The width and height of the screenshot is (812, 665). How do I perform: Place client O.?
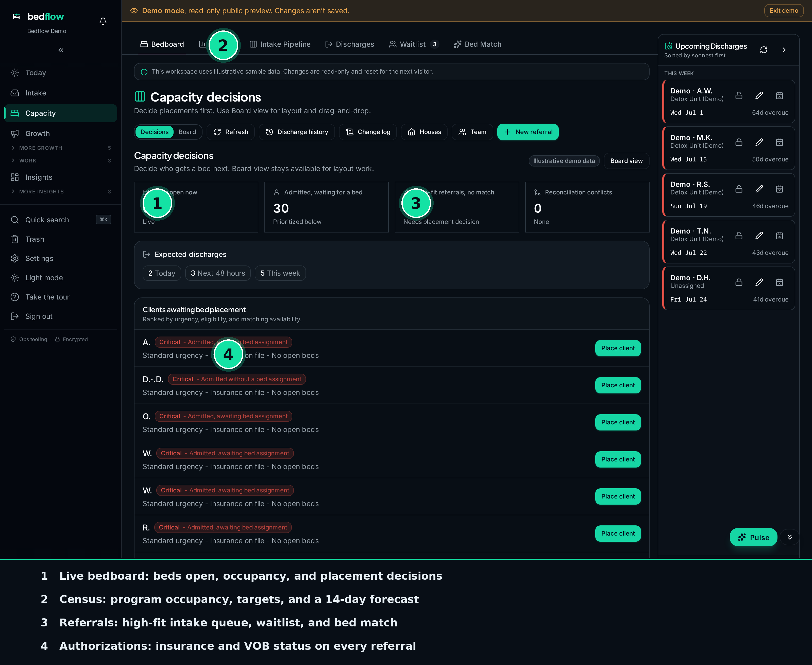618,423
